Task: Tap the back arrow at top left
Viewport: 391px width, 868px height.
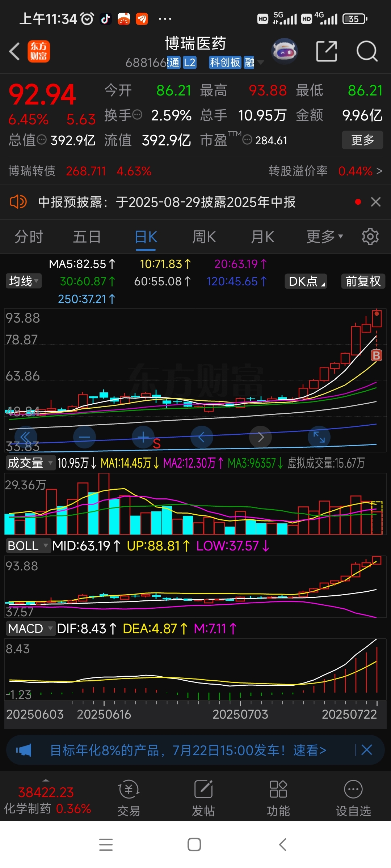Action: [x=14, y=51]
